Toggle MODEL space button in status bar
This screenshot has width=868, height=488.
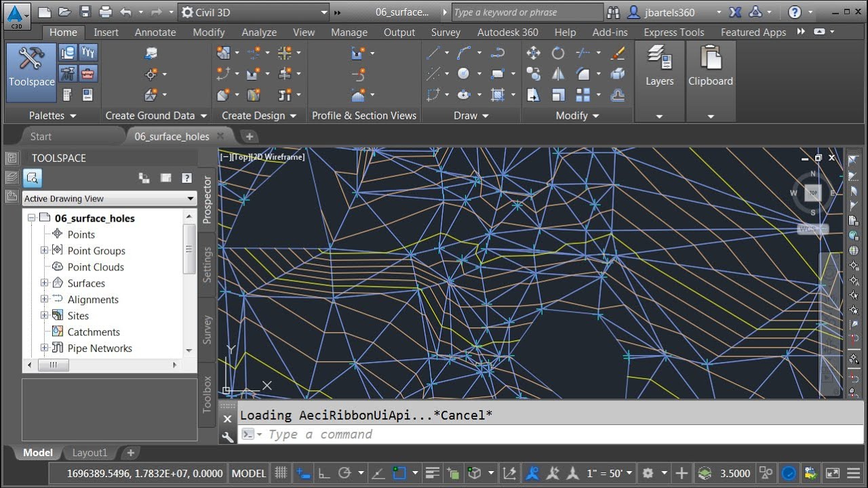click(x=249, y=473)
